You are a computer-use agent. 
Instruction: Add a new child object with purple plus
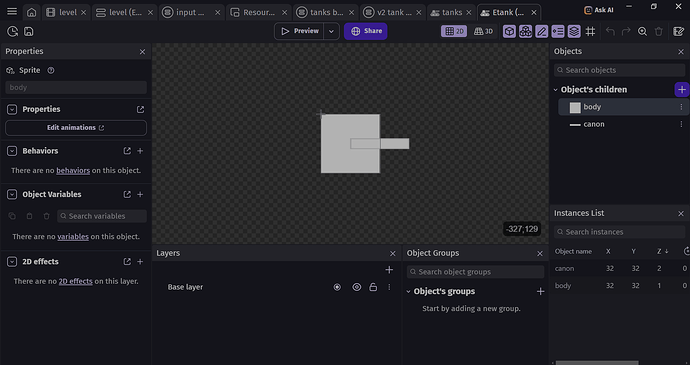[x=682, y=90]
